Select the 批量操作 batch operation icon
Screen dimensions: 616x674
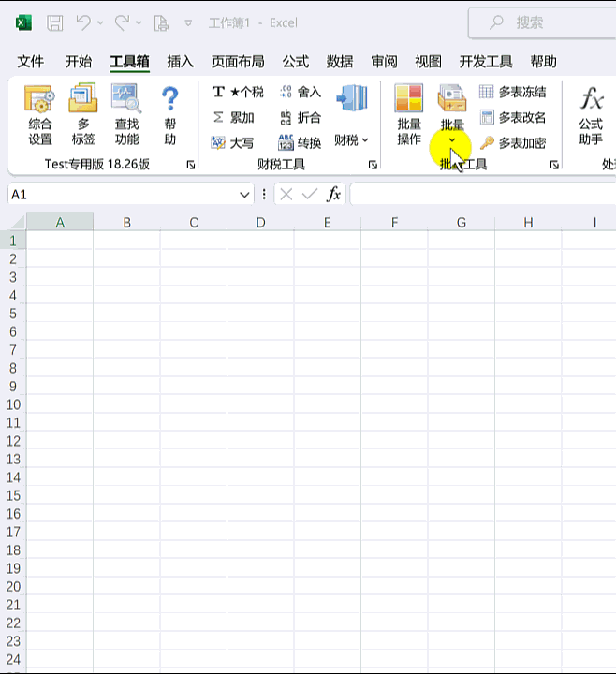tap(409, 99)
